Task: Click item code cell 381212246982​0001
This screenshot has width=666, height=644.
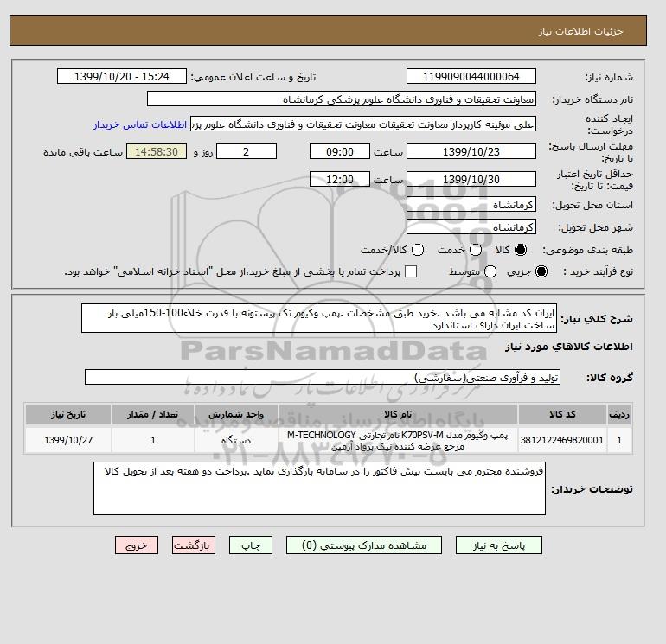Action: [x=562, y=440]
